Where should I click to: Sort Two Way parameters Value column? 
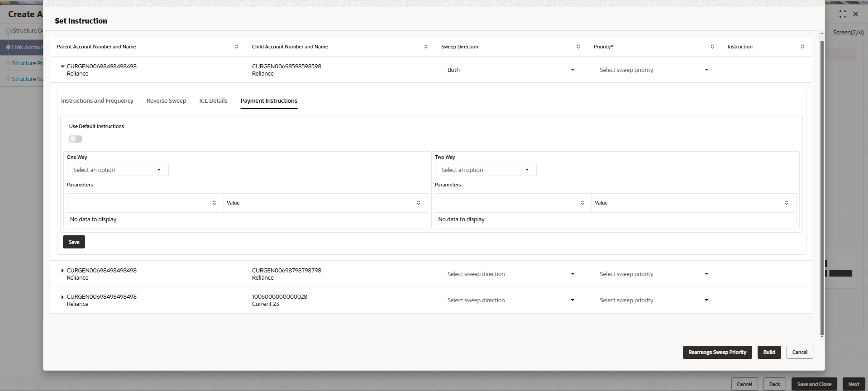[x=787, y=203]
